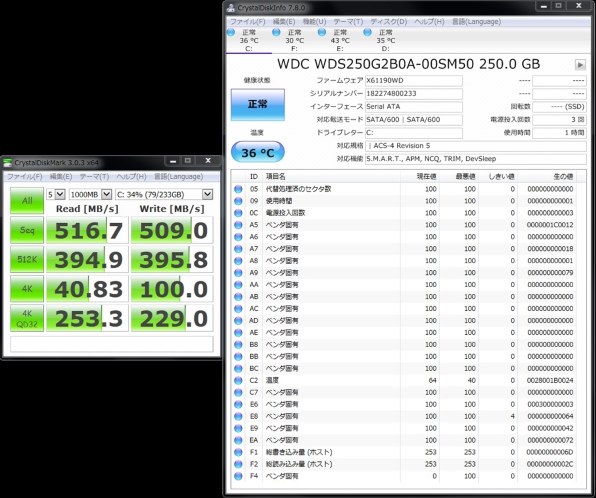Open ヘルプ(H) menu in CrystalDiskInfo
Screen dimensions: 596x498
click(x=429, y=22)
